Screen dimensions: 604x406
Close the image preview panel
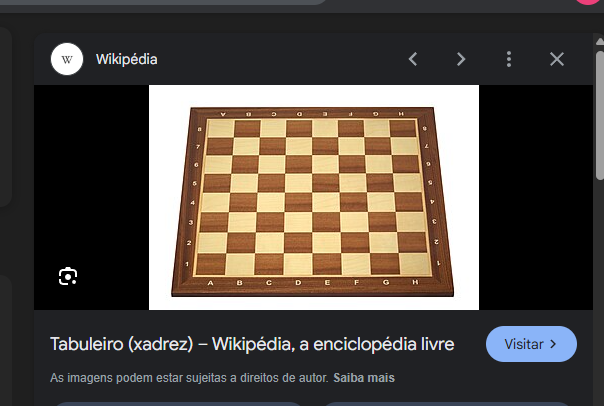(x=557, y=59)
